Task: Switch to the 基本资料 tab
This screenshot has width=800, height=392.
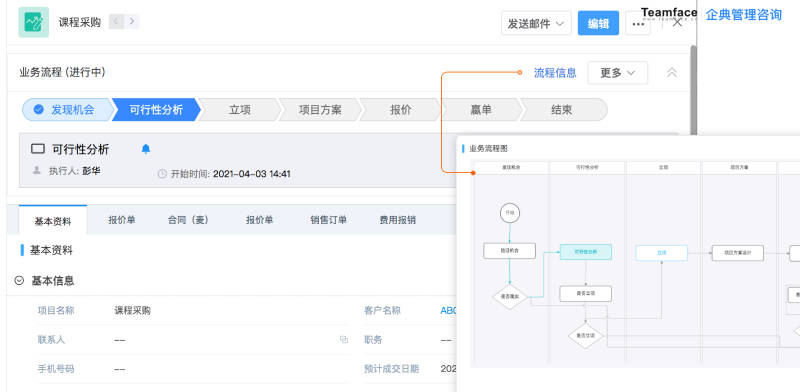Action: (x=53, y=220)
